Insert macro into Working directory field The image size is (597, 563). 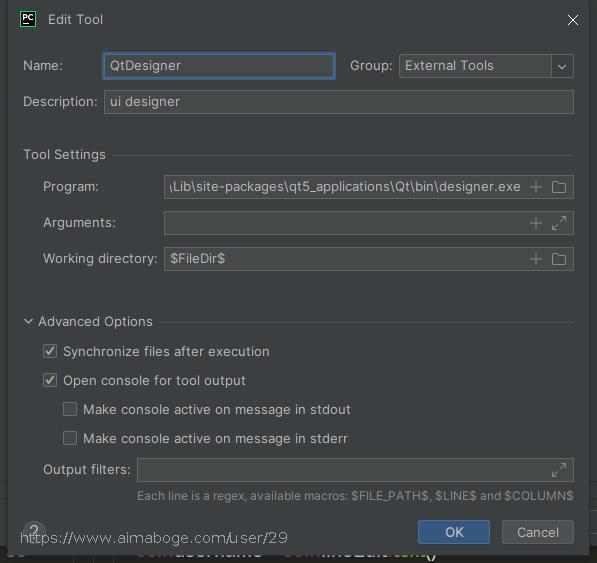coord(536,259)
